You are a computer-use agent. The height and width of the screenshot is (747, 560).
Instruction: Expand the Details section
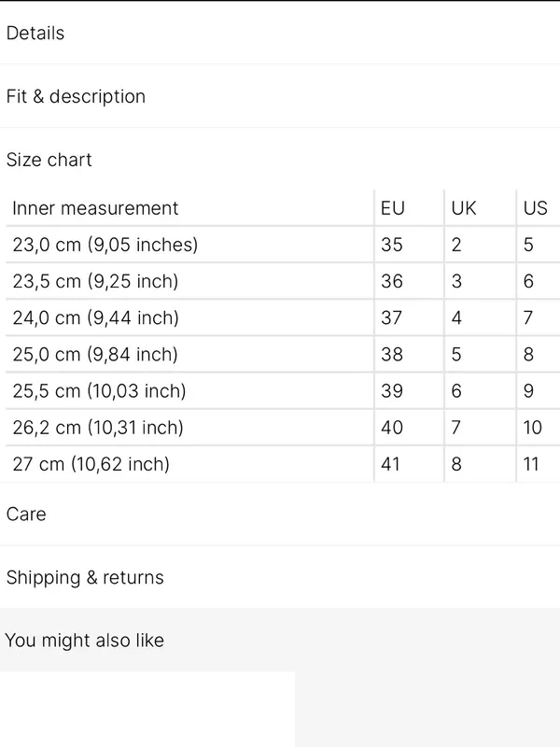coord(280,33)
